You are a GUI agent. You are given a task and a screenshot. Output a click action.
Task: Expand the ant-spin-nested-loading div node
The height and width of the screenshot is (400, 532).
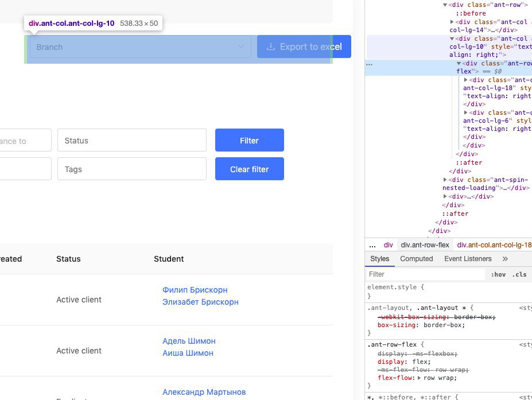pos(445,180)
